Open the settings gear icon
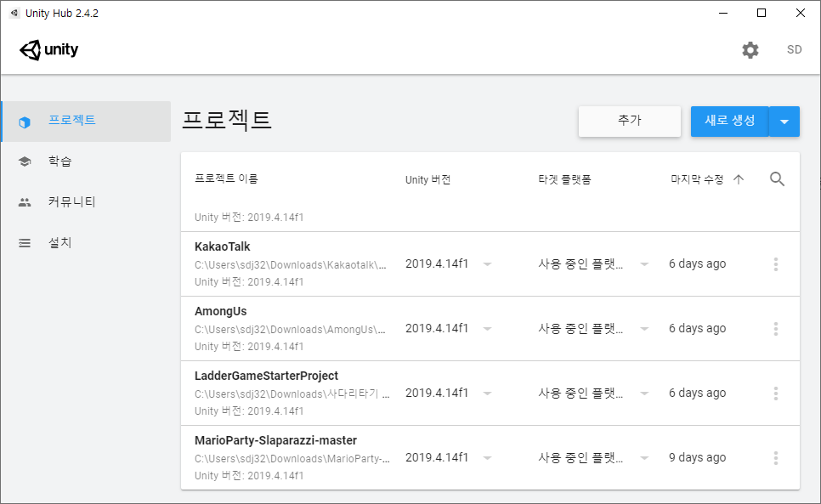 pos(750,49)
